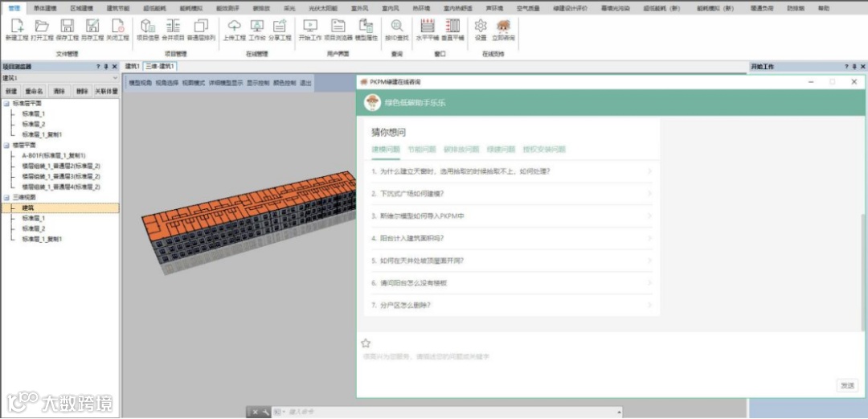Image resolution: width=868 pixels, height=419 pixels.
Task: Click the 开始工作 start work icon
Action: point(310,26)
